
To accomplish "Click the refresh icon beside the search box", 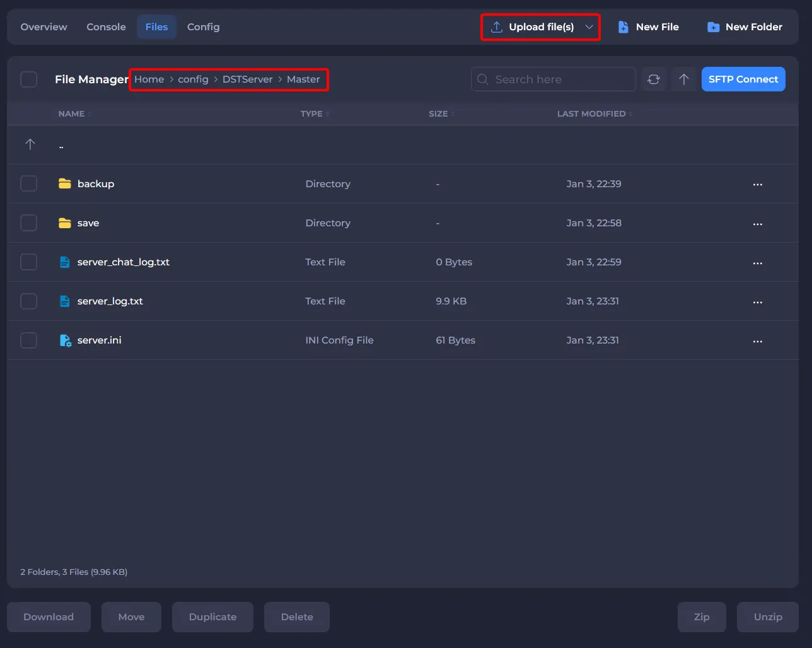I will (654, 79).
